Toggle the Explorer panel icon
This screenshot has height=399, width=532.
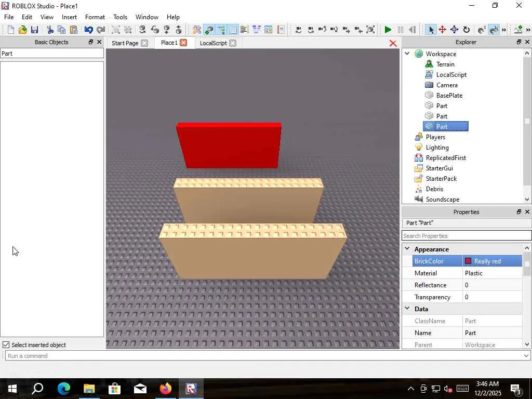click(x=221, y=30)
